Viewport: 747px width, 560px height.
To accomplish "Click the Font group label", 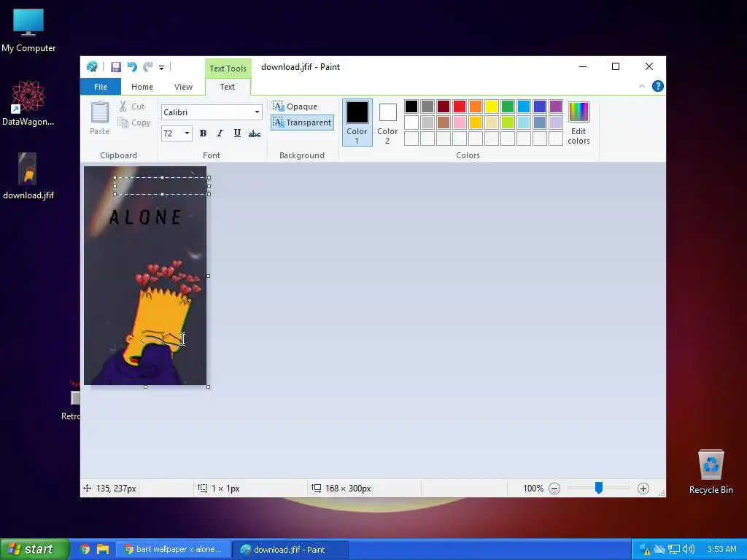I will coord(212,155).
